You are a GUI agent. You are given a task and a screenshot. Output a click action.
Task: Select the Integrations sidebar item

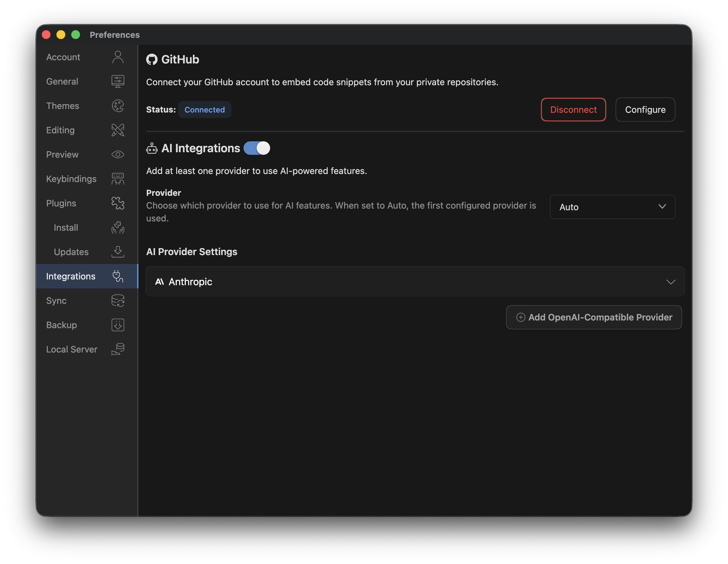coord(87,276)
